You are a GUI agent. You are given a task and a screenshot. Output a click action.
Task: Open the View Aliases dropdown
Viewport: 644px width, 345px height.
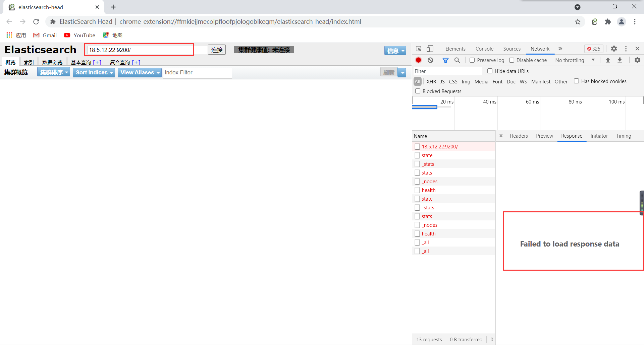[140, 73]
